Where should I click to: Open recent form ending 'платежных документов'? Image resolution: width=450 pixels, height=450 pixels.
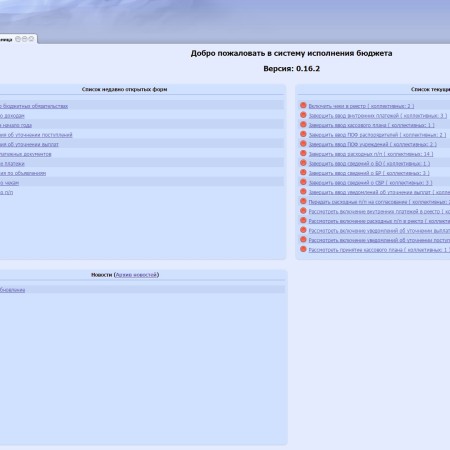(x=26, y=154)
